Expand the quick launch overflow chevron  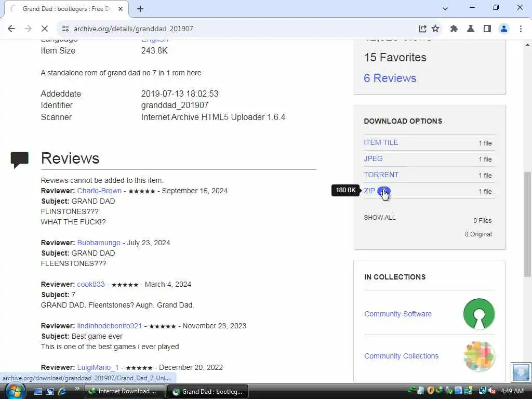[77, 389]
